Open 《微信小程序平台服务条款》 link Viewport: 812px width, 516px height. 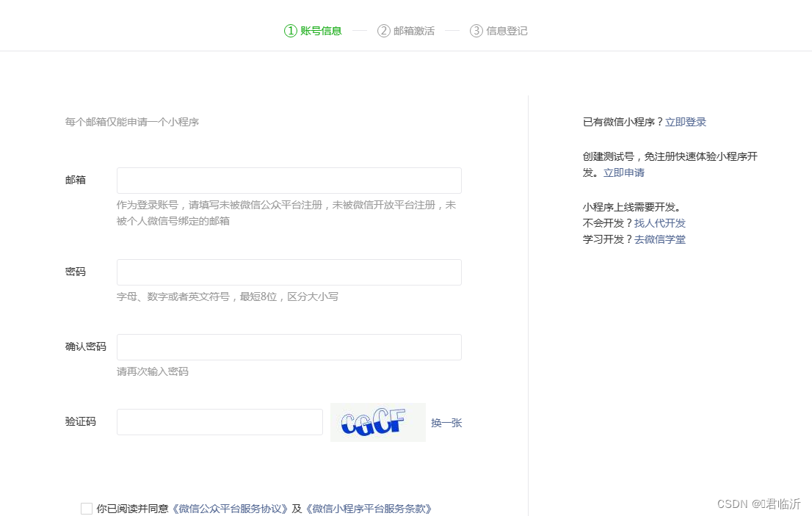[369, 509]
